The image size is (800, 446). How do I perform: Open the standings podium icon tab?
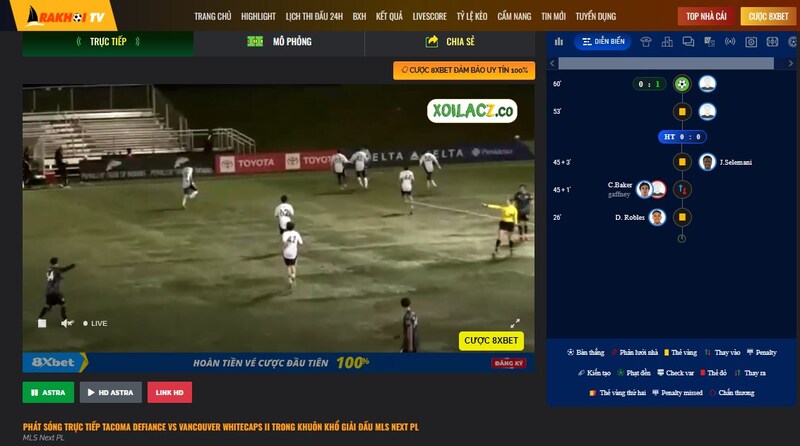click(x=667, y=42)
